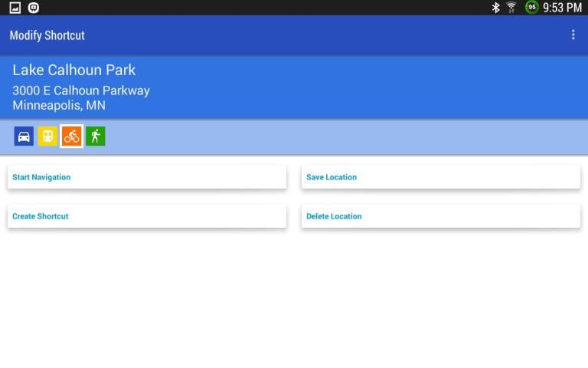The width and height of the screenshot is (588, 368).
Task: Tap the chat notification icon in status bar
Action: coord(33,8)
